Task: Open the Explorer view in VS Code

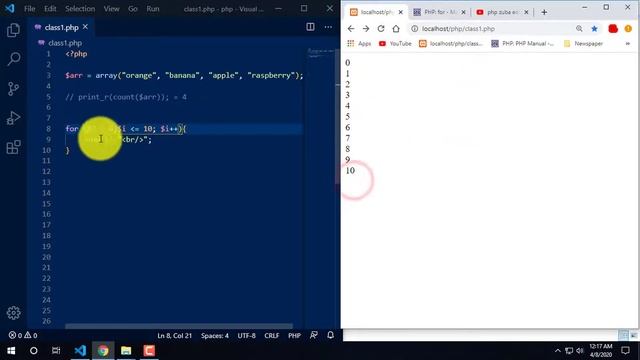Action: point(13,30)
